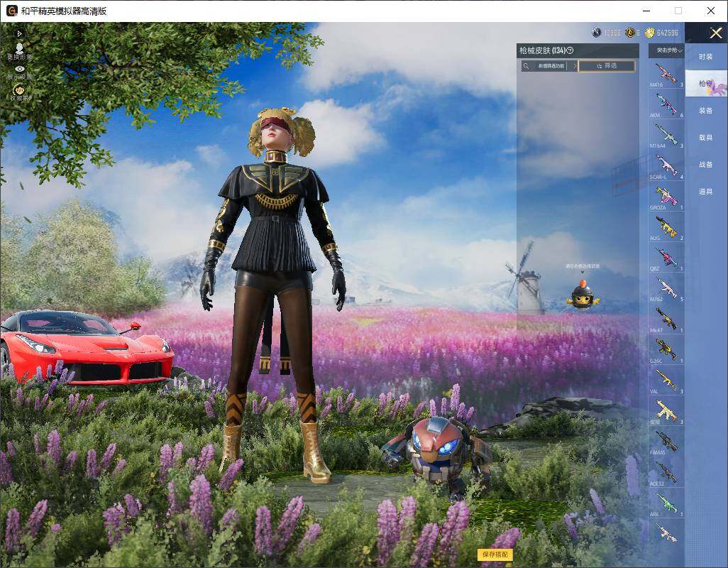728x568 pixels.
Task: Switch to the 装备 equipment tab
Action: pos(706,111)
